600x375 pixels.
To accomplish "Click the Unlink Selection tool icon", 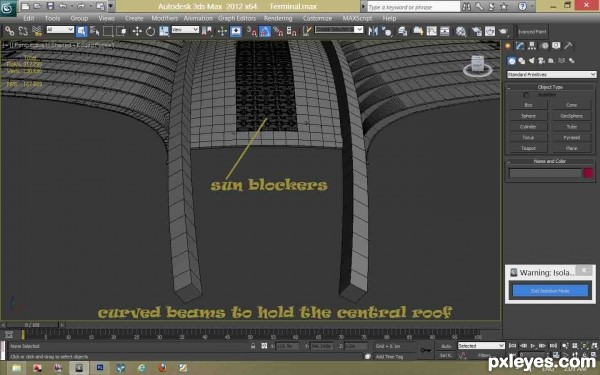I will click(23, 31).
